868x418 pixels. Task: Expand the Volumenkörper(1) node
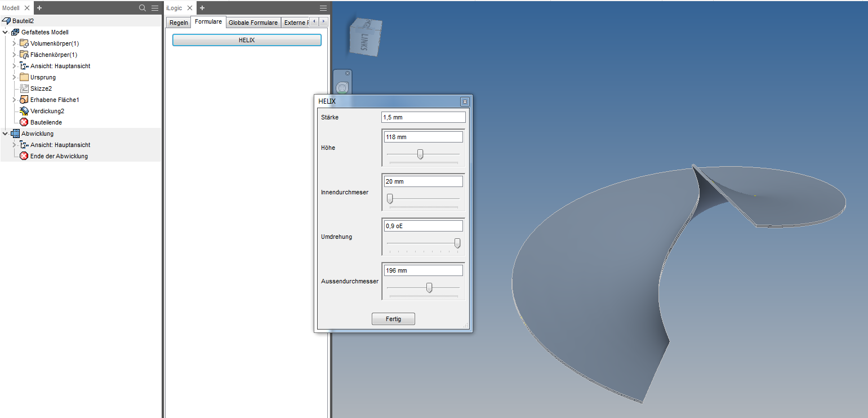[14, 43]
